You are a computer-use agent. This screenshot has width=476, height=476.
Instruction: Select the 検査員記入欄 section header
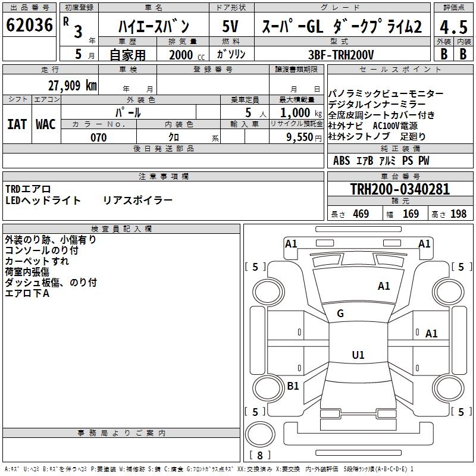(x=121, y=229)
